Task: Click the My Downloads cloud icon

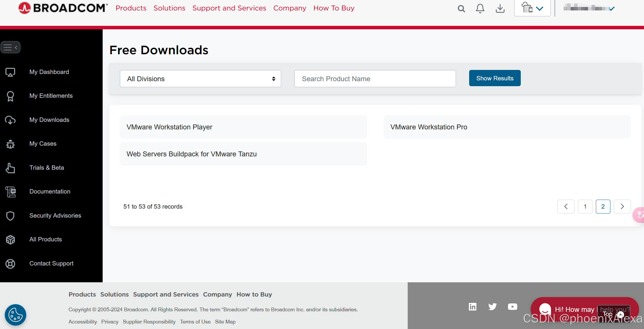Action: 10,120
